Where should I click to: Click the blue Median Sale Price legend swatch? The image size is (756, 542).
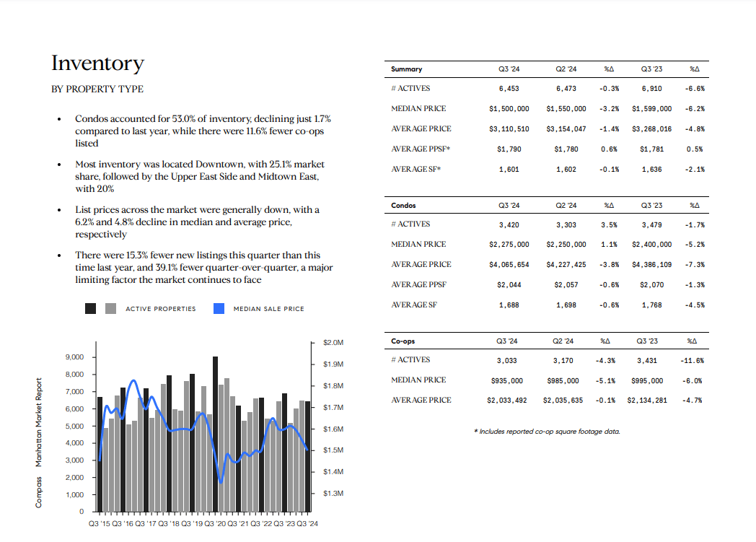coord(219,309)
